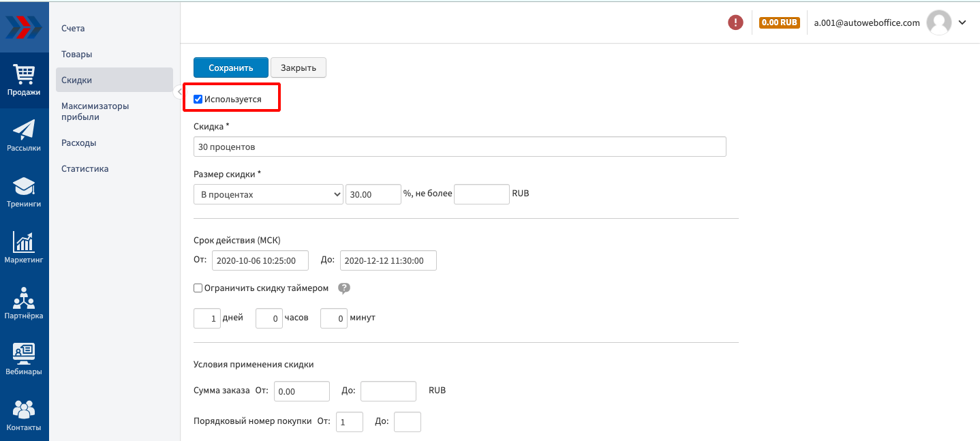The image size is (980, 441).
Task: Expand the user account menu chevron
Action: (x=962, y=22)
